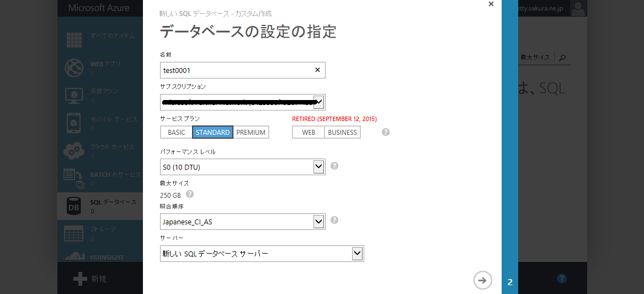The height and width of the screenshot is (294, 644).
Task: Click the 新規 label in bottom bar
Action: 99,279
